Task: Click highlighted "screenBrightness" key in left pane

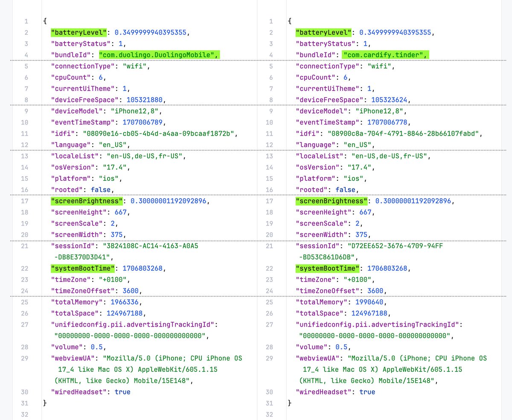Action: 87,201
